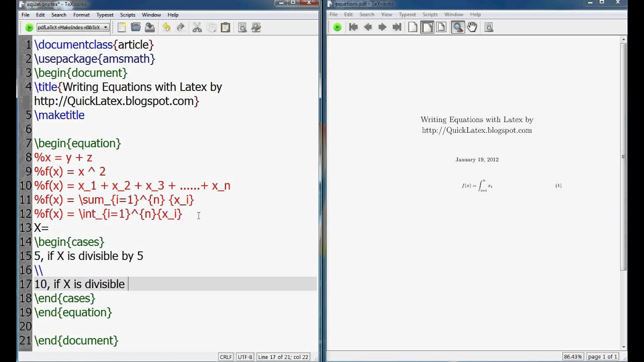The image size is (644, 362).
Task: Click the green Typeset button in editor window
Action: [x=29, y=27]
